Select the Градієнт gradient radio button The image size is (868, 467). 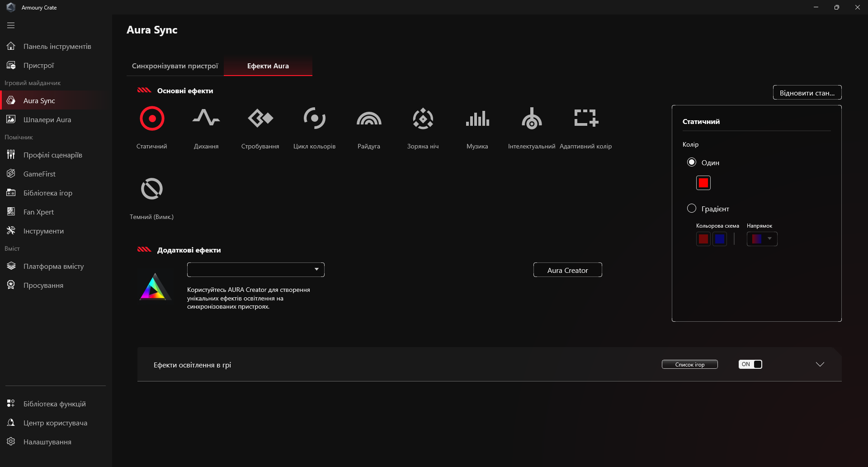coord(692,208)
